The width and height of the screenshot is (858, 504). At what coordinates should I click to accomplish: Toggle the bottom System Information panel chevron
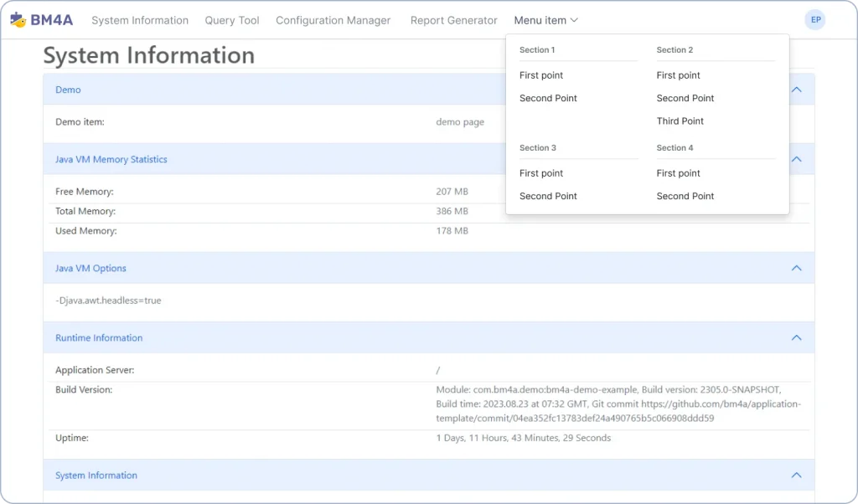(x=796, y=475)
